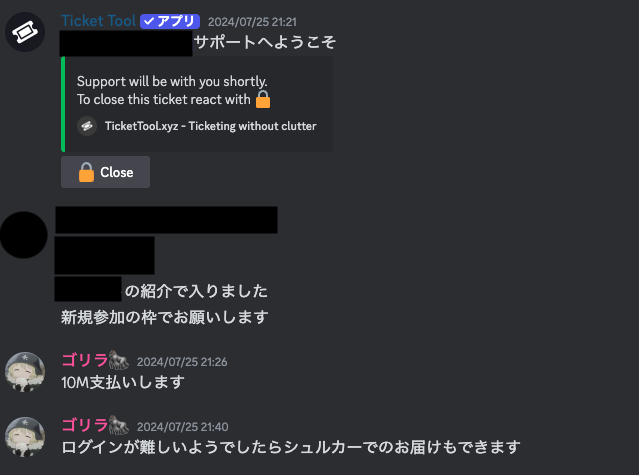The width and height of the screenshot is (639, 475).
Task: Click the 2024/07/25 21:40 timestamp
Action: [x=183, y=427]
